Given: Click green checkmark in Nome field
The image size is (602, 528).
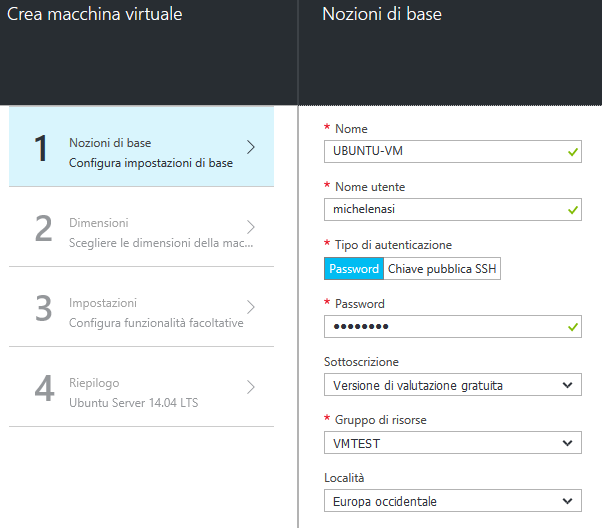Looking at the screenshot, I should 572,152.
